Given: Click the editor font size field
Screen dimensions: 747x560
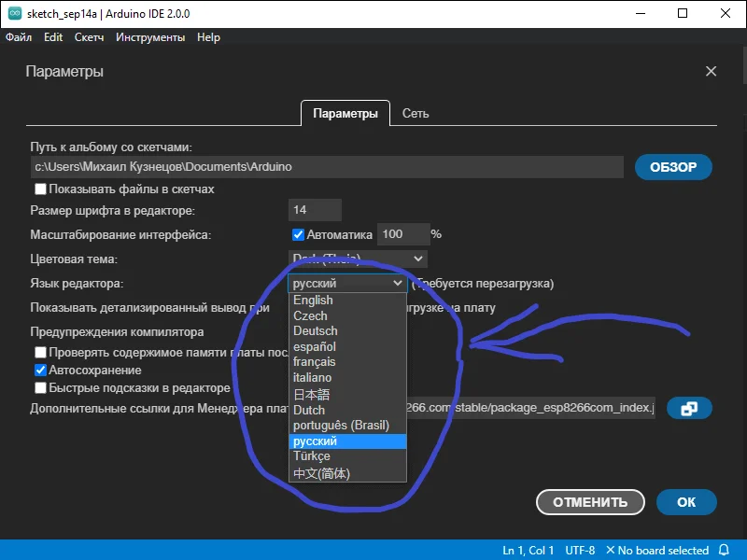Looking at the screenshot, I should pos(315,210).
